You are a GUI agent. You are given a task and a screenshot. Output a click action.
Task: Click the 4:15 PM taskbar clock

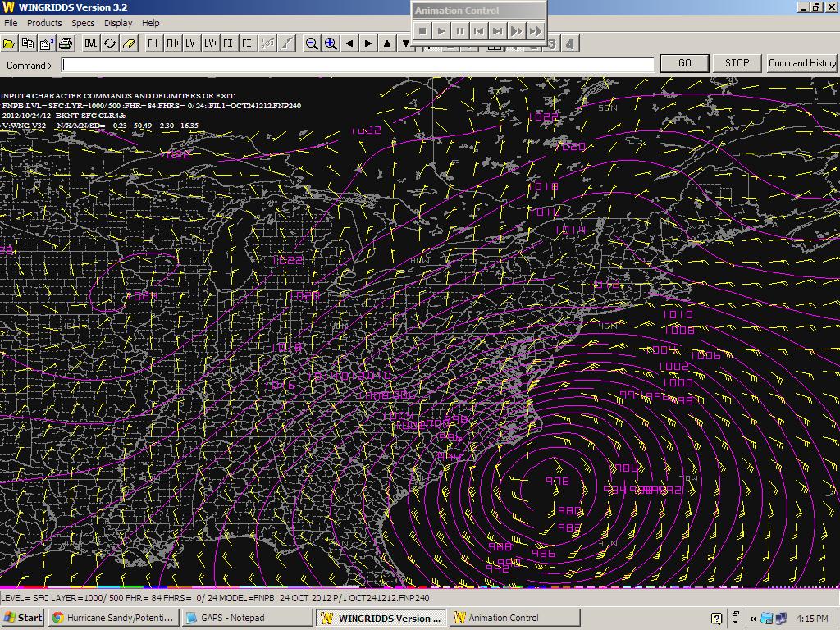pyautogui.click(x=812, y=619)
